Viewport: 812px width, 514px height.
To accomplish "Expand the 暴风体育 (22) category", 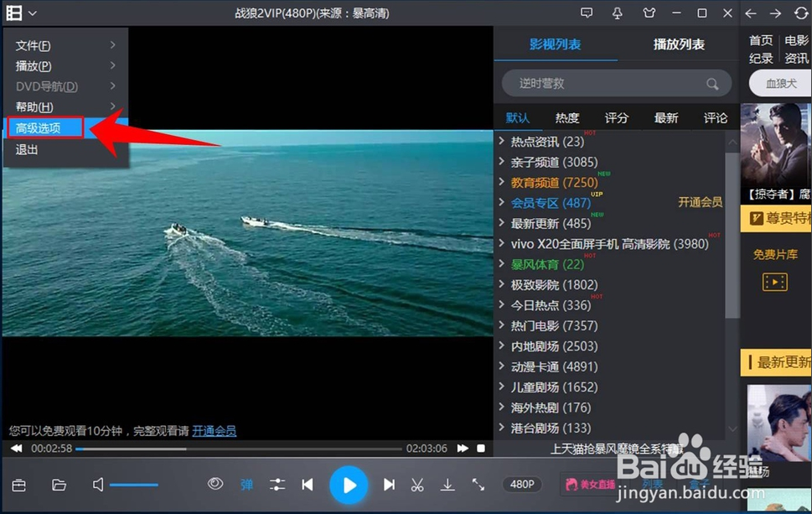I will pyautogui.click(x=501, y=263).
